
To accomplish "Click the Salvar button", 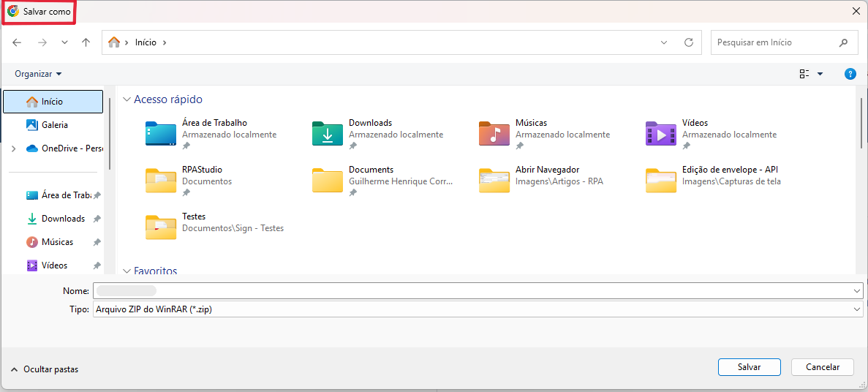I will [x=749, y=367].
